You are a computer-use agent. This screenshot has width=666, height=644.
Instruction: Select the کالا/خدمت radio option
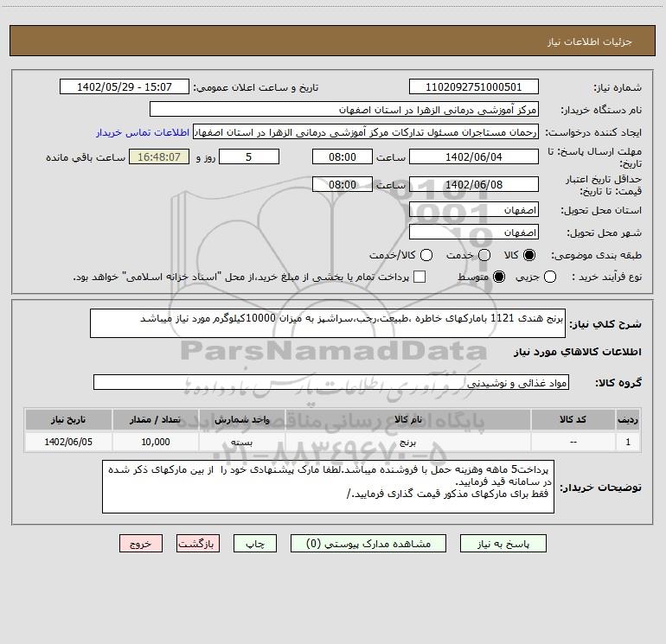(x=426, y=255)
